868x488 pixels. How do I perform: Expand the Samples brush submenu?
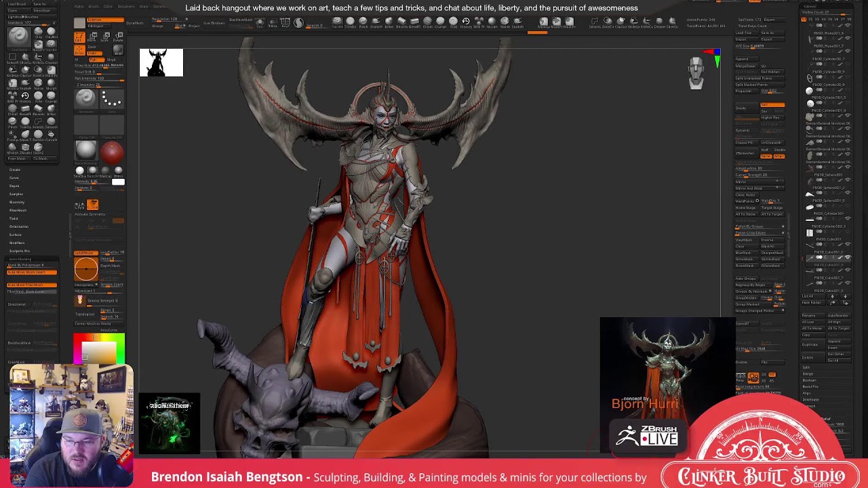(x=16, y=194)
